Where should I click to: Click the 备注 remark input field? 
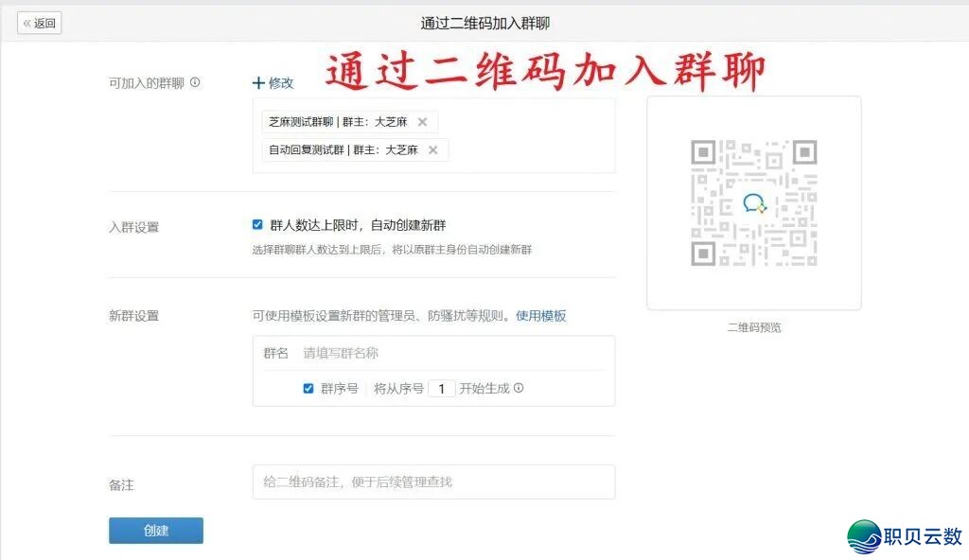(433, 481)
